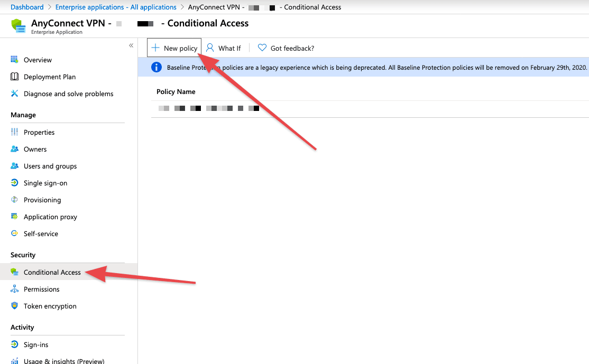Open Deployment Plan in the sidebar
Screen dimensions: 589x364
[x=50, y=77]
